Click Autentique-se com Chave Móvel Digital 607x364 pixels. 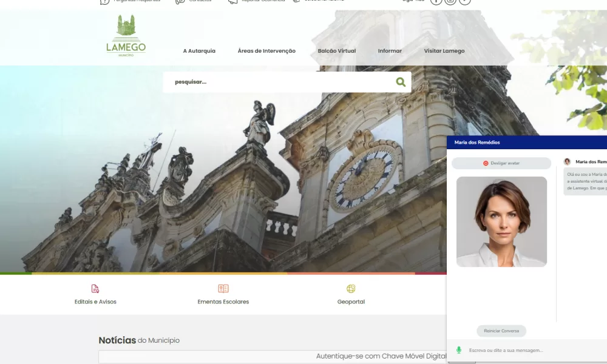381,356
